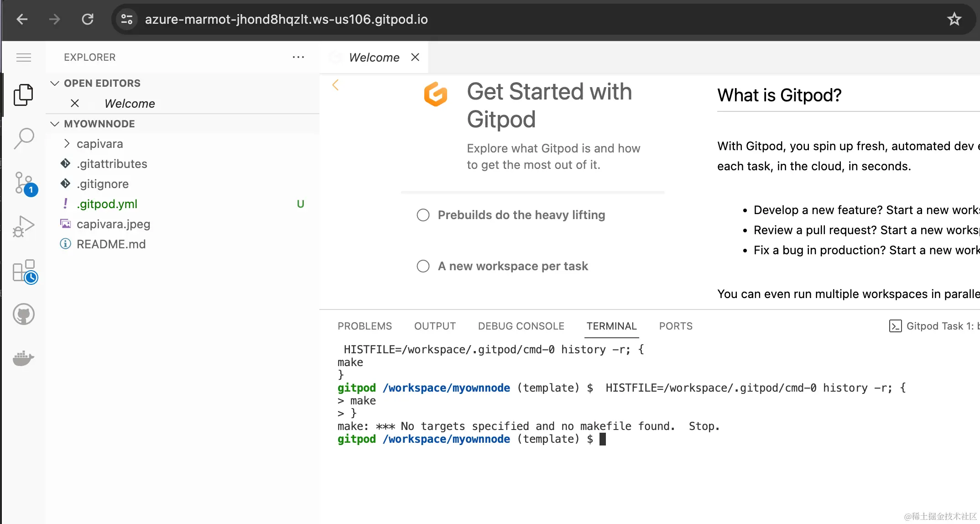Open the Search view icon
This screenshot has height=524, width=980.
click(23, 138)
